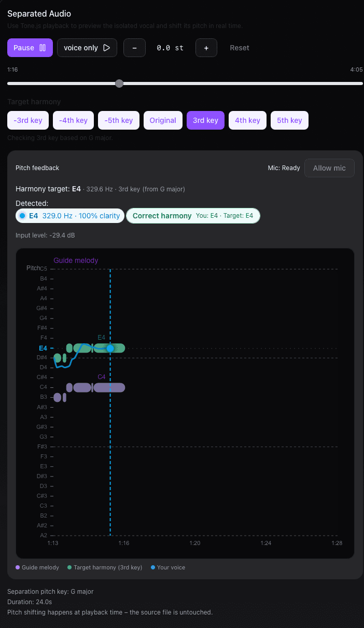Click the Pitch feedback panel header
Image resolution: width=364 pixels, height=628 pixels.
point(37,168)
